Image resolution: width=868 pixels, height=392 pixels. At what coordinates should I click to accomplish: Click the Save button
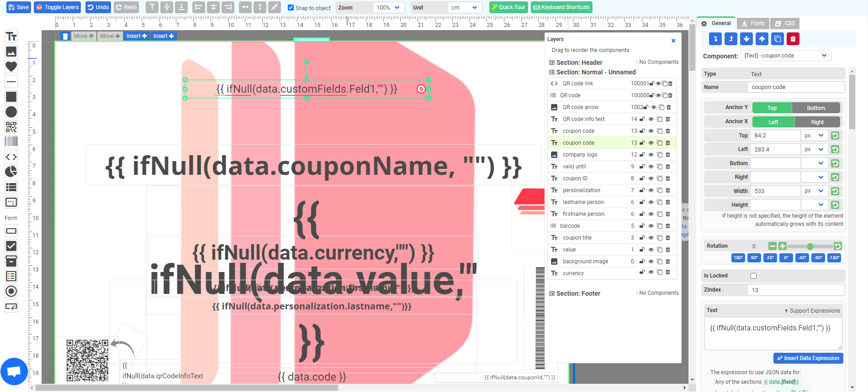pos(19,7)
